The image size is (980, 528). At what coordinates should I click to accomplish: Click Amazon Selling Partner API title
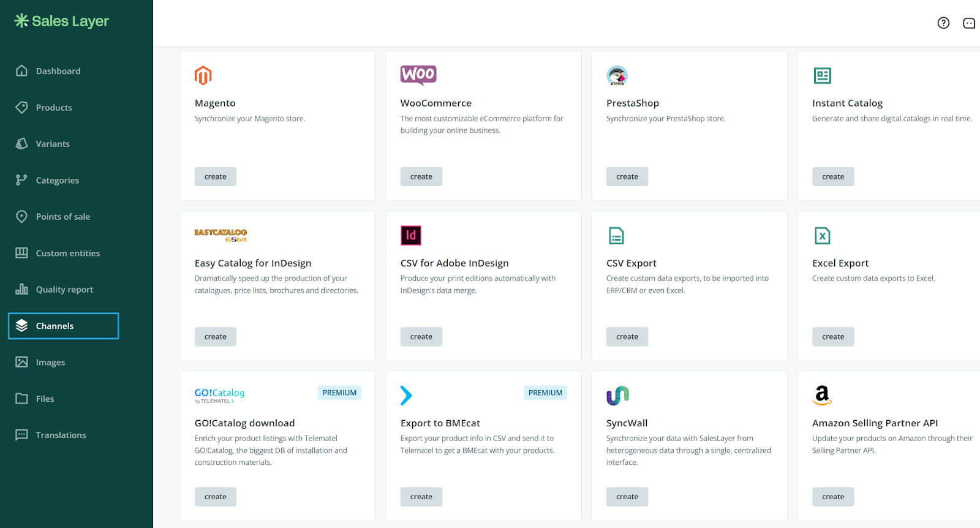click(875, 423)
